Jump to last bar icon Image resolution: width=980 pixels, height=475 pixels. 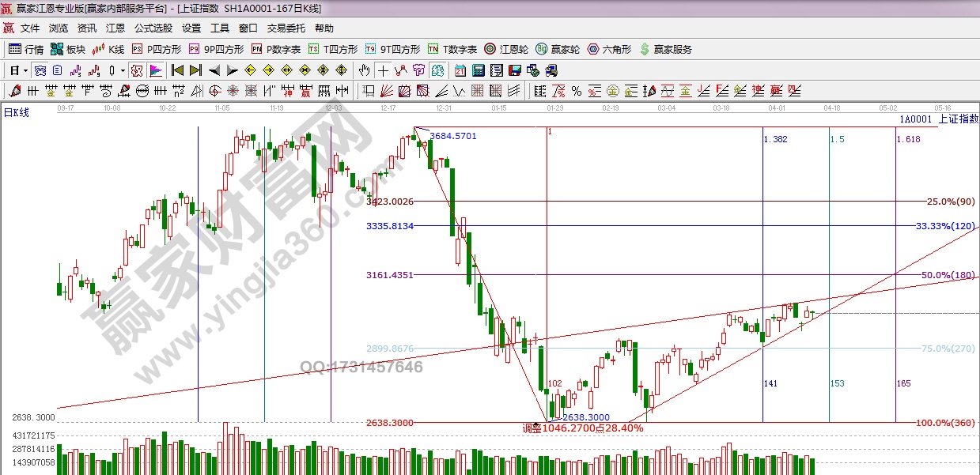tap(195, 70)
